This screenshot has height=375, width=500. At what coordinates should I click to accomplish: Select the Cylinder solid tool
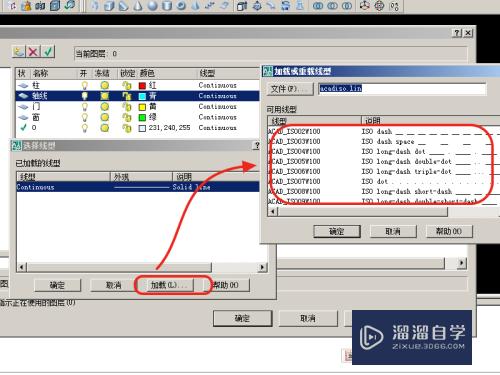pyautogui.click(x=167, y=5)
